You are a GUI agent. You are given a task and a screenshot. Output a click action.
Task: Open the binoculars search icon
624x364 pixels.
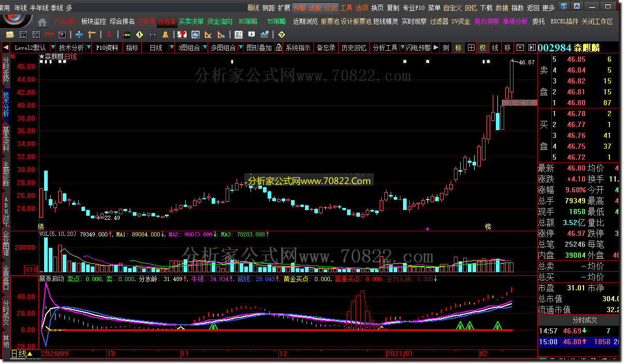click(152, 35)
